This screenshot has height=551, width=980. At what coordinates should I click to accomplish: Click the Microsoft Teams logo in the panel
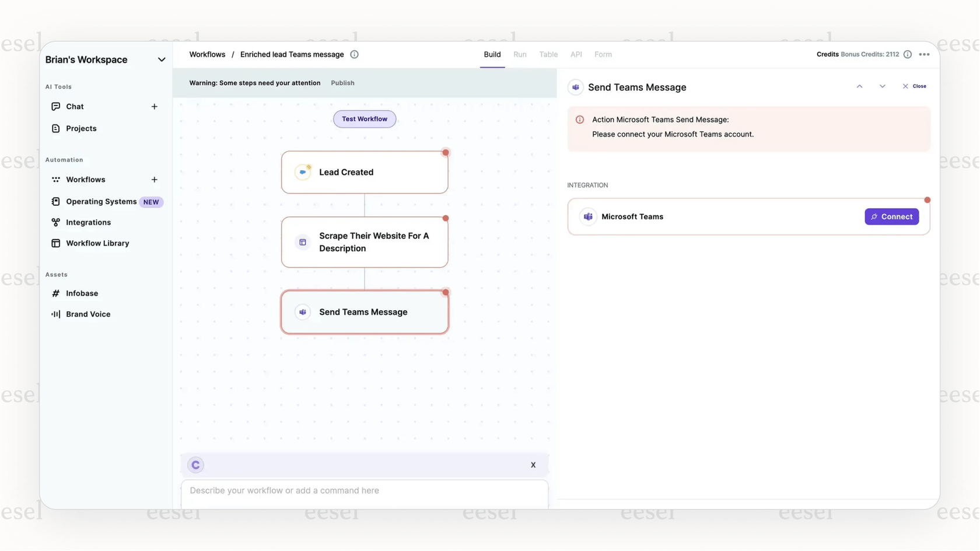tap(588, 216)
